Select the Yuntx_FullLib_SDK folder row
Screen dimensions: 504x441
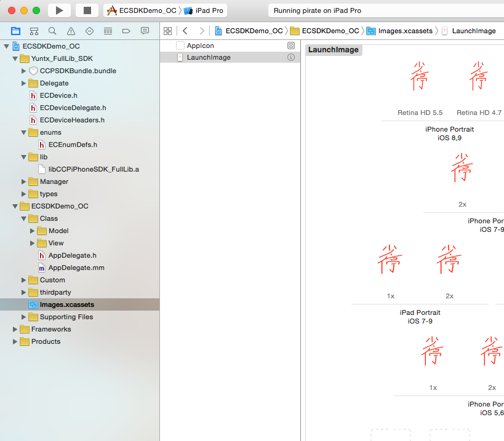coord(80,58)
